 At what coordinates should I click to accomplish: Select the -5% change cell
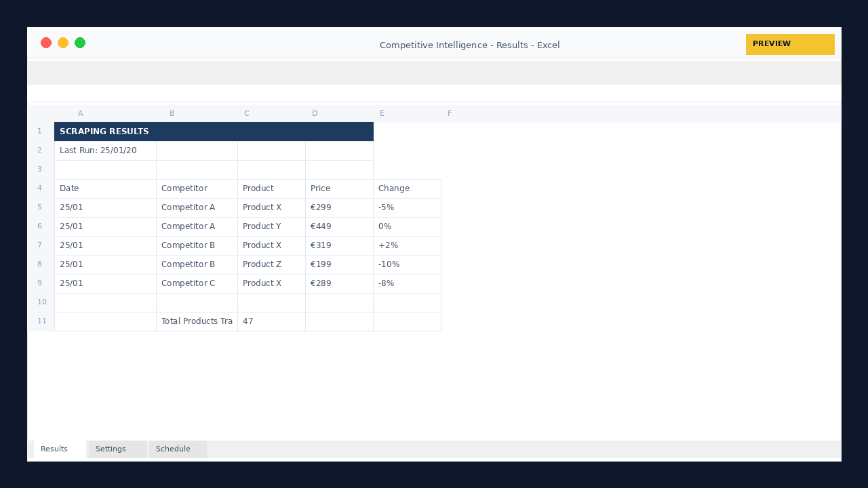point(407,207)
